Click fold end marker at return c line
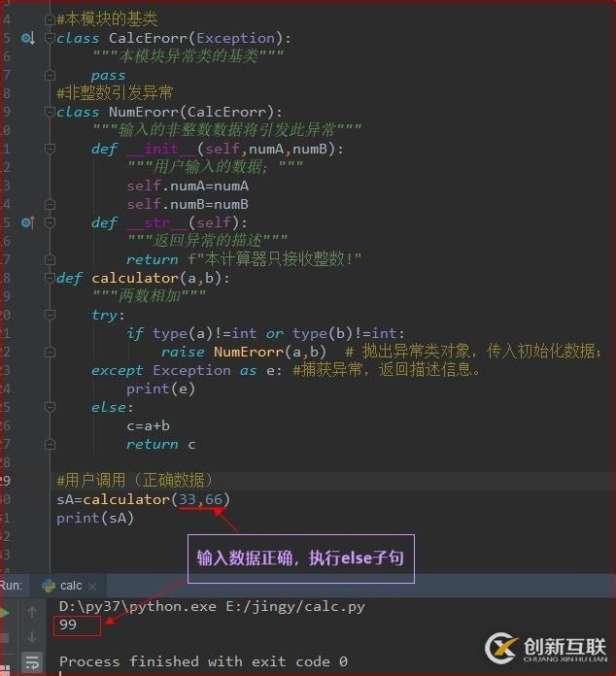Screen dimensions: 616x676 click(x=51, y=444)
